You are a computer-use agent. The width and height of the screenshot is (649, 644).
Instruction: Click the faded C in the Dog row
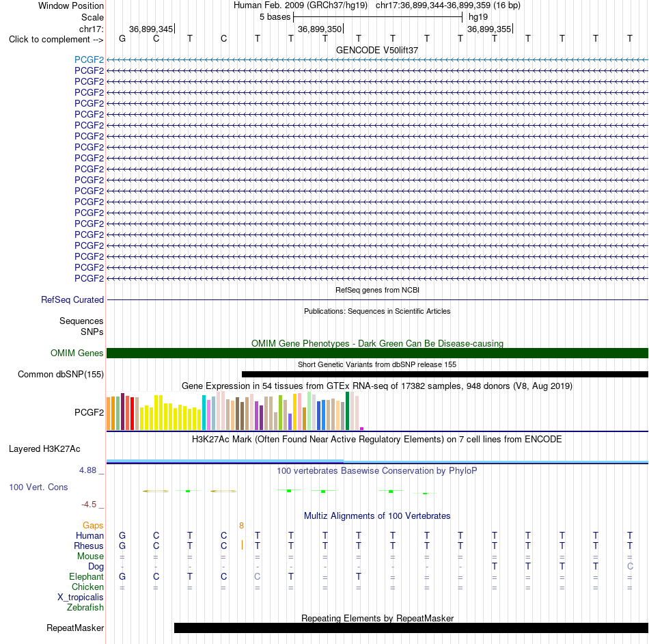pos(630,567)
